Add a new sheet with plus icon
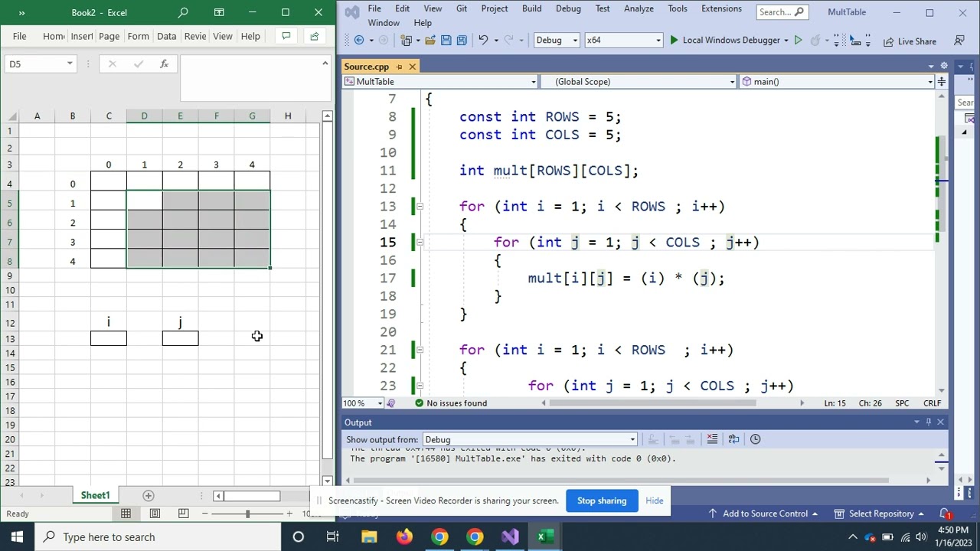Viewport: 980px width, 551px height. click(x=149, y=496)
